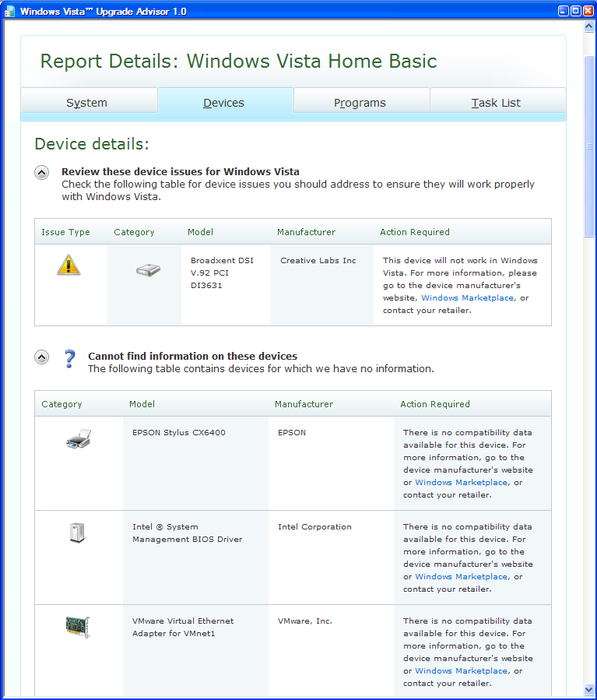Click the 'Model' header in issues table

tap(200, 232)
